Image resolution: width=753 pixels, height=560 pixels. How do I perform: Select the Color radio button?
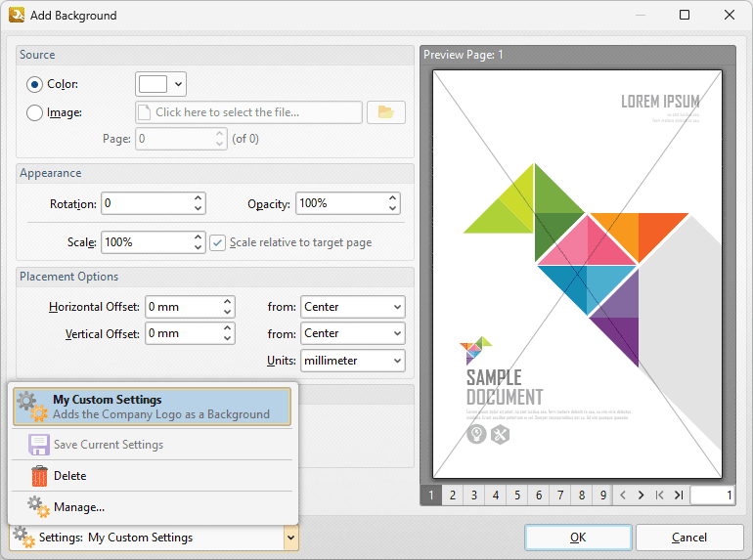pyautogui.click(x=34, y=84)
